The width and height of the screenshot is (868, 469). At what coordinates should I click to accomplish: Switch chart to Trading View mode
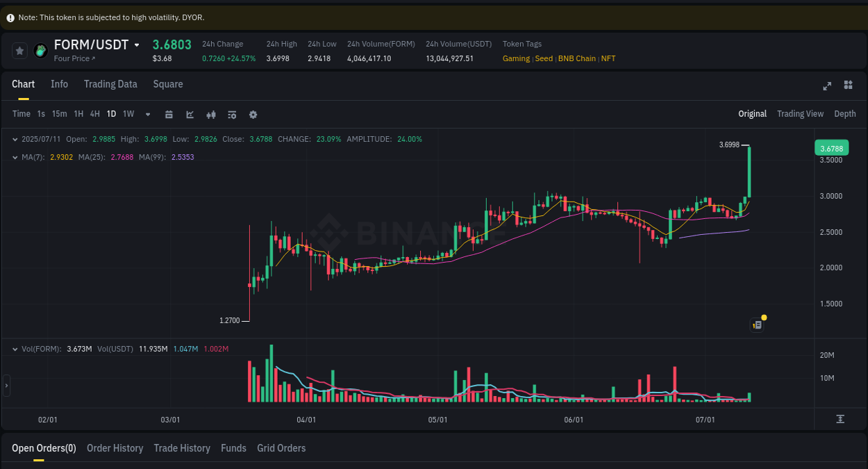[800, 113]
